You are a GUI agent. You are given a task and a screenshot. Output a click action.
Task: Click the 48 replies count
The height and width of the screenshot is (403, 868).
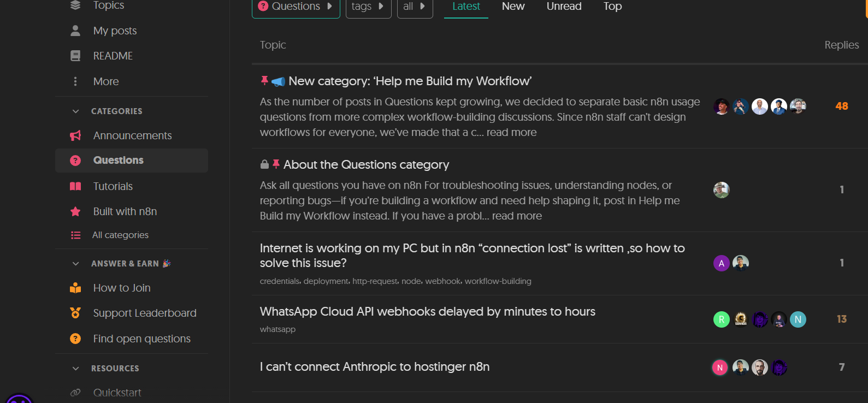[x=842, y=106]
